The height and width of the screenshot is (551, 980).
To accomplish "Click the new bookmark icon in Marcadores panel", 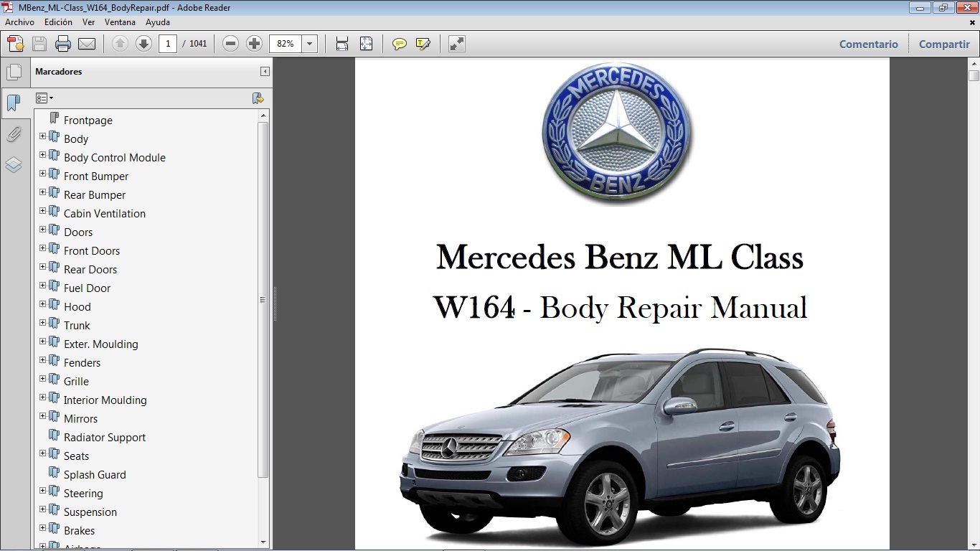I will tap(259, 97).
